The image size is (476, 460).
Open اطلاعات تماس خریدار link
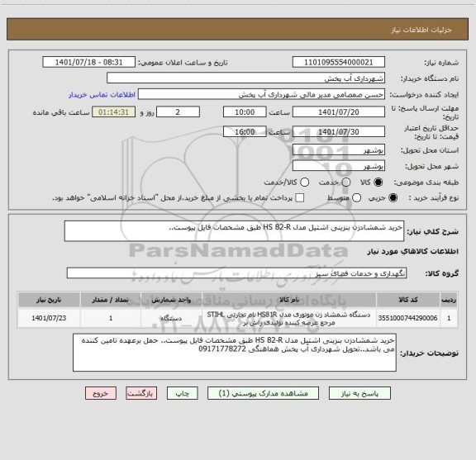click(102, 95)
